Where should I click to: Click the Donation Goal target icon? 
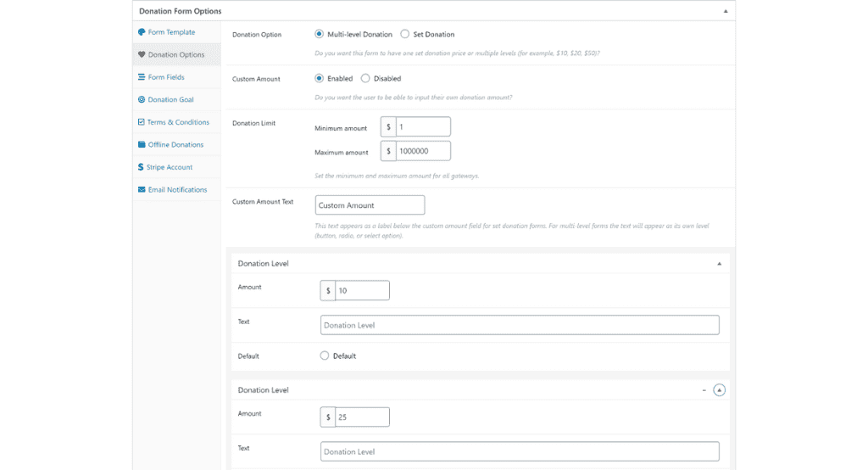pyautogui.click(x=142, y=100)
